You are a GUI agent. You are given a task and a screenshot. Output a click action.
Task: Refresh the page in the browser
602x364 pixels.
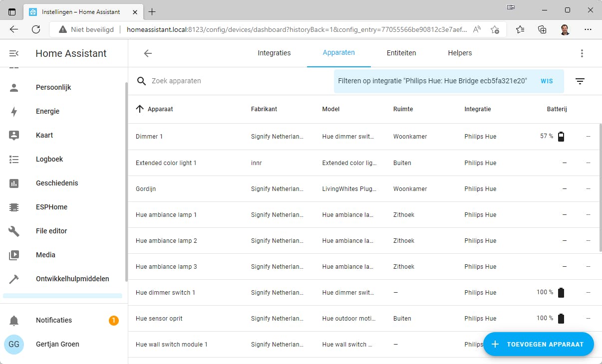point(36,29)
